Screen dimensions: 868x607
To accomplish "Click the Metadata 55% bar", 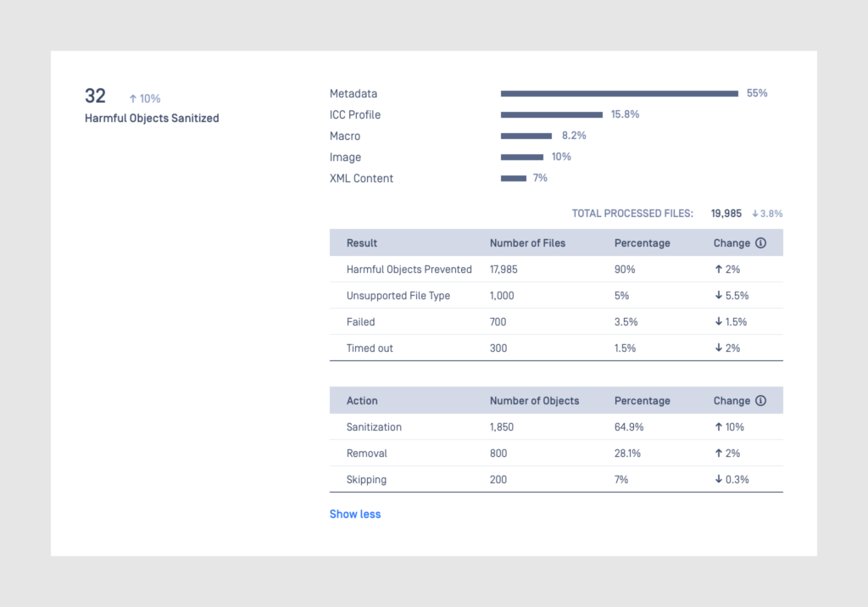I will 619,93.
